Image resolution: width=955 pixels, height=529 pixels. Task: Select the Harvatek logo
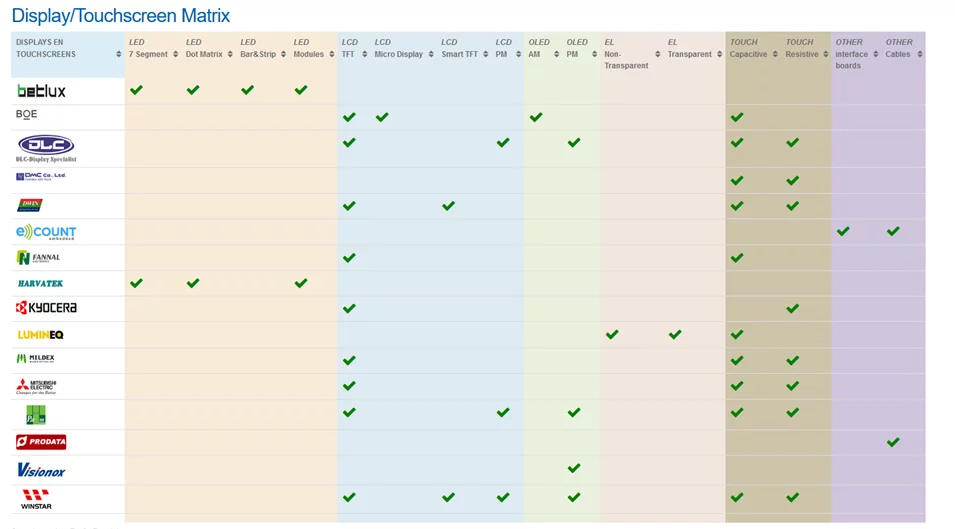[40, 283]
